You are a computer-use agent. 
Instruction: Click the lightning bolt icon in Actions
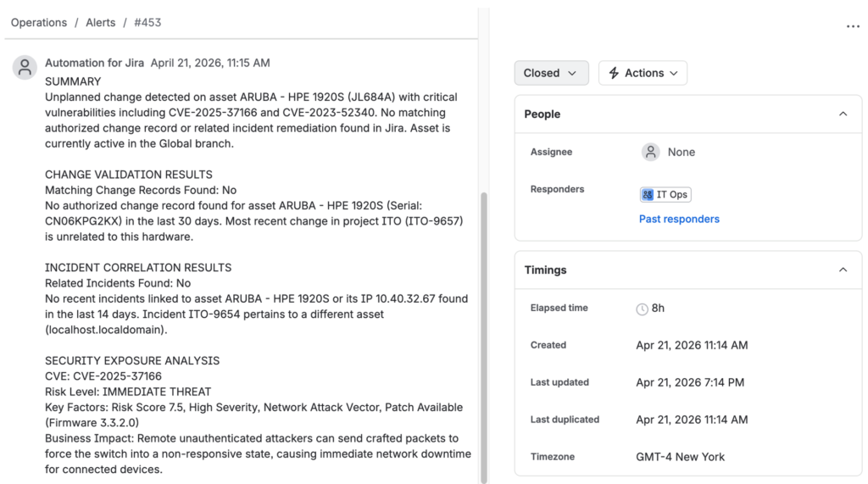point(614,73)
